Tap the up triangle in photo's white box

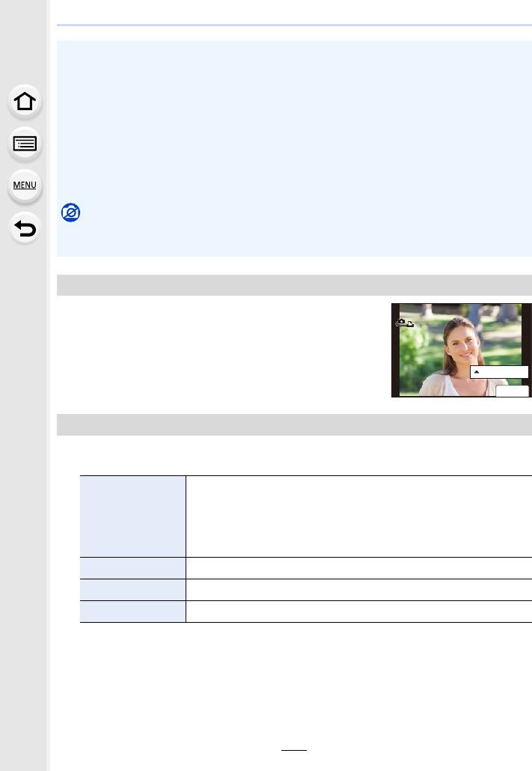[477, 372]
